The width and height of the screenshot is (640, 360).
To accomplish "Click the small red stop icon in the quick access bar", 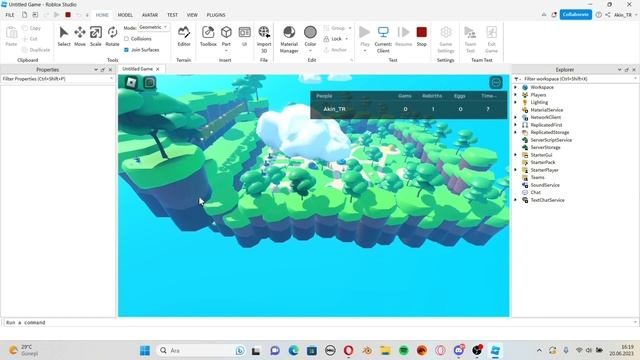I will 68,15.
